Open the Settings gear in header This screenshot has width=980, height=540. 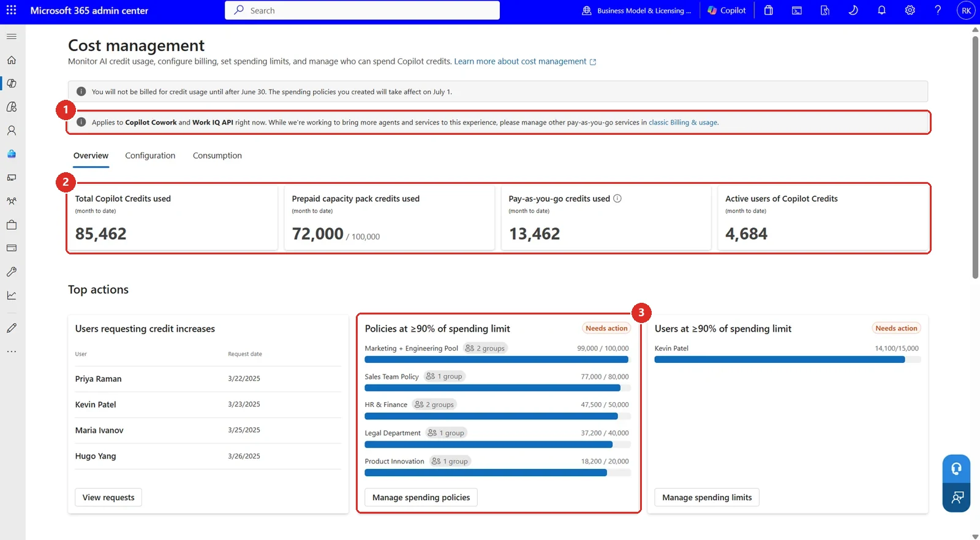tap(910, 10)
